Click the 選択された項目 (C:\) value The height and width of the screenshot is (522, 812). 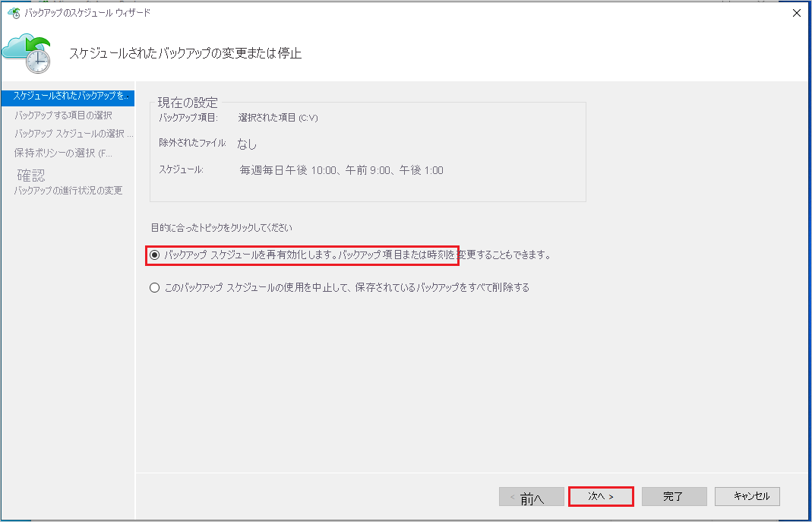point(278,118)
